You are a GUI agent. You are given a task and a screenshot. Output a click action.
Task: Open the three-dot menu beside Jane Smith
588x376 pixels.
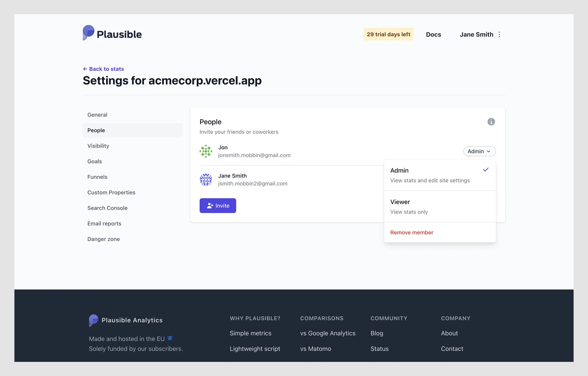[499, 34]
